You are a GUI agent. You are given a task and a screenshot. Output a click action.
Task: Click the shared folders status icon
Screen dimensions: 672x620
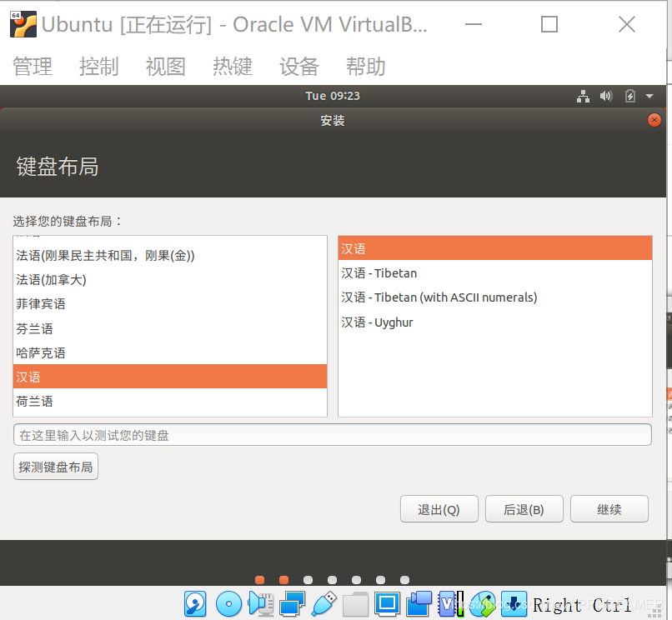pyautogui.click(x=355, y=604)
